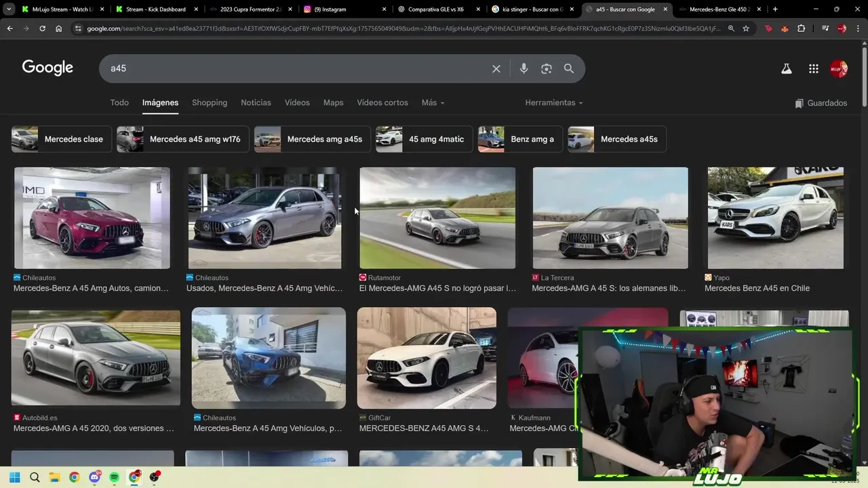
Task: Filter by 45 amg 4matic chip
Action: coord(424,139)
